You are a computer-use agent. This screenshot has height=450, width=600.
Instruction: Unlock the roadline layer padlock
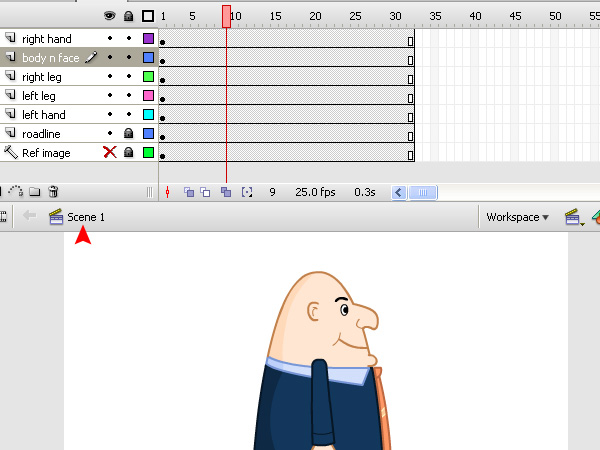pos(129,133)
